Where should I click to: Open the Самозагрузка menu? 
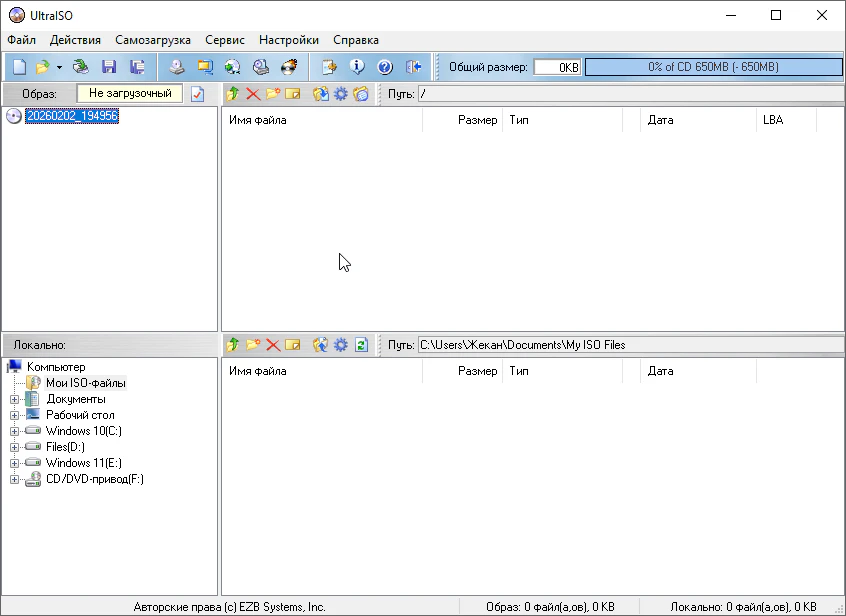point(152,40)
